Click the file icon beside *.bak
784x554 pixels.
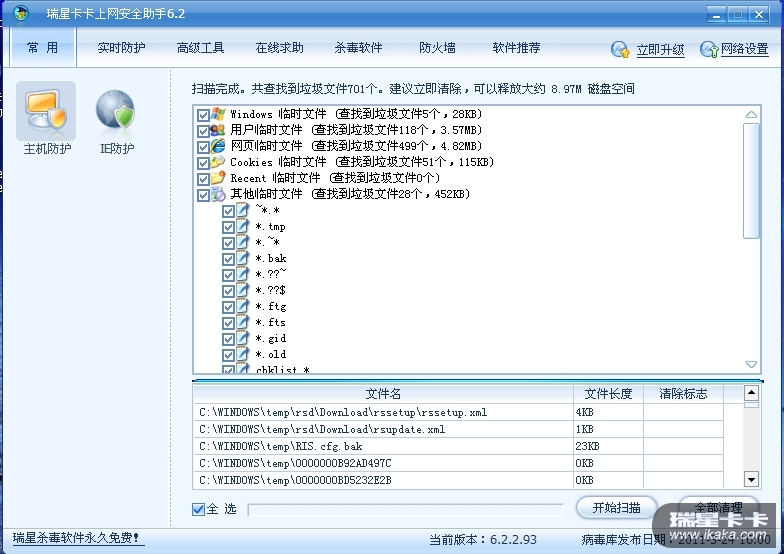(242, 258)
